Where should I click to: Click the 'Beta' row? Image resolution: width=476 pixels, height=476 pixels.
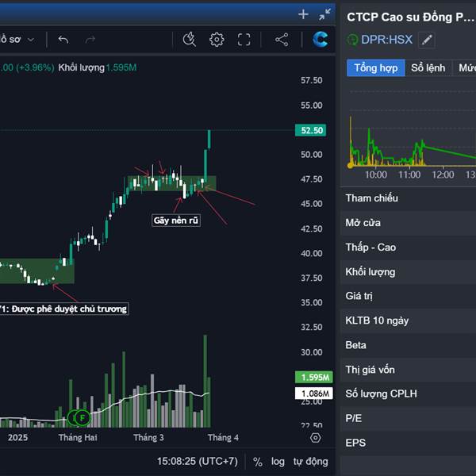click(409, 345)
